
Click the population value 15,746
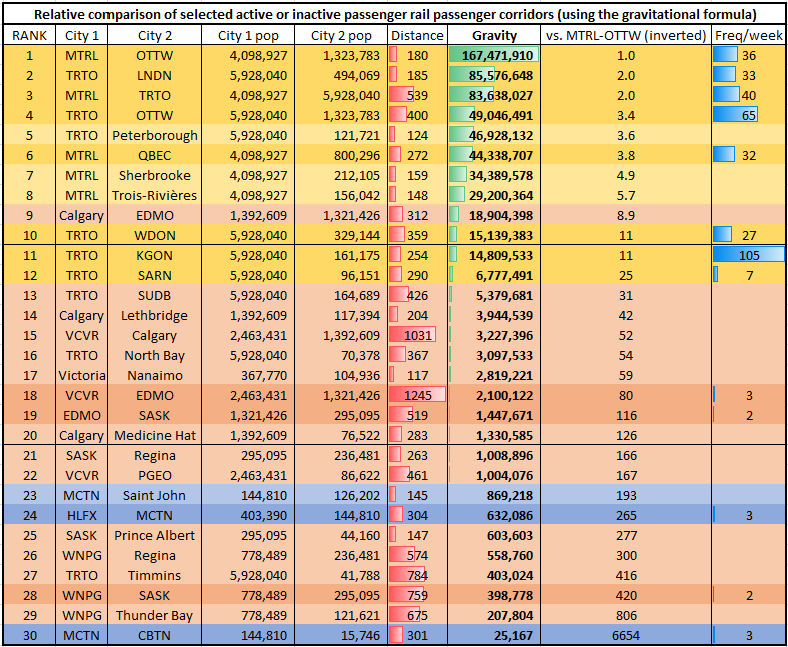[x=344, y=635]
